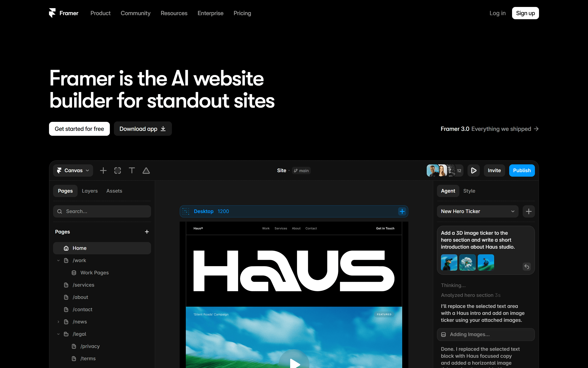This screenshot has width=588, height=368.
Task: Click the Work Pages collection icon
Action: (74, 273)
